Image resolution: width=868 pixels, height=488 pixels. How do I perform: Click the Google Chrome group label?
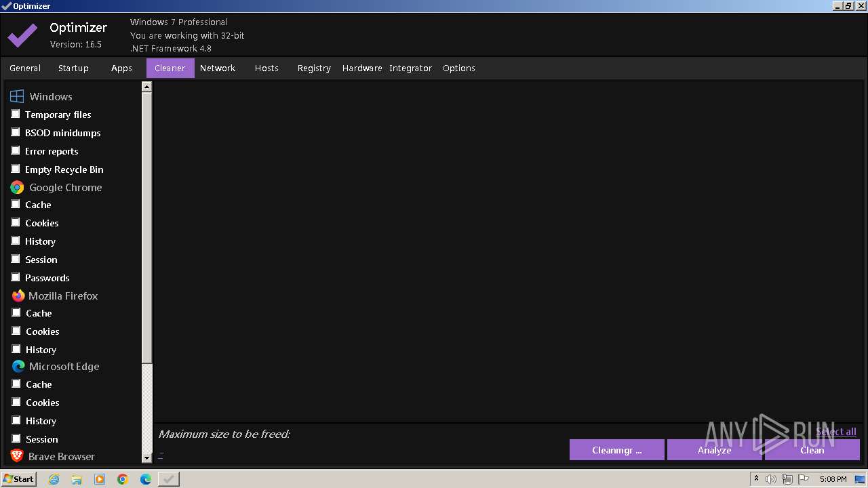pos(66,188)
